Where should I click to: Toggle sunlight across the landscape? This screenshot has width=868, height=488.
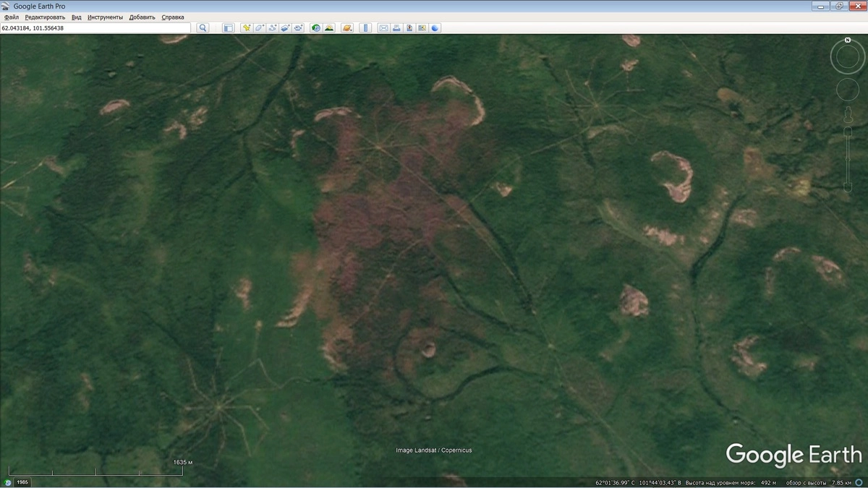329,28
